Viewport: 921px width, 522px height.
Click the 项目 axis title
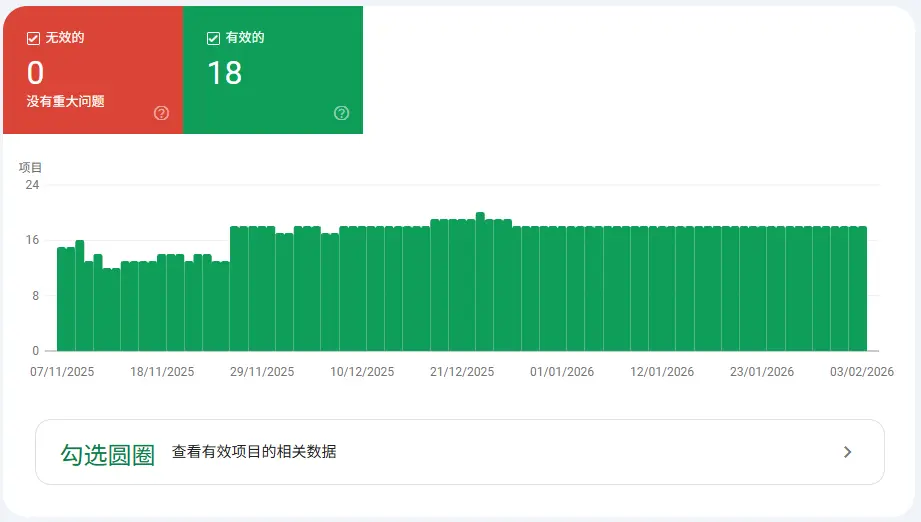(x=31, y=167)
